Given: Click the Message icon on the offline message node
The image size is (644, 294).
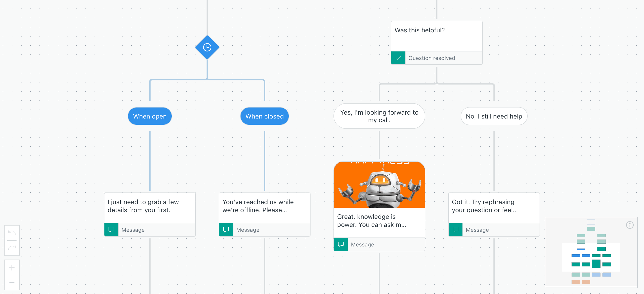Looking at the screenshot, I should tap(226, 229).
